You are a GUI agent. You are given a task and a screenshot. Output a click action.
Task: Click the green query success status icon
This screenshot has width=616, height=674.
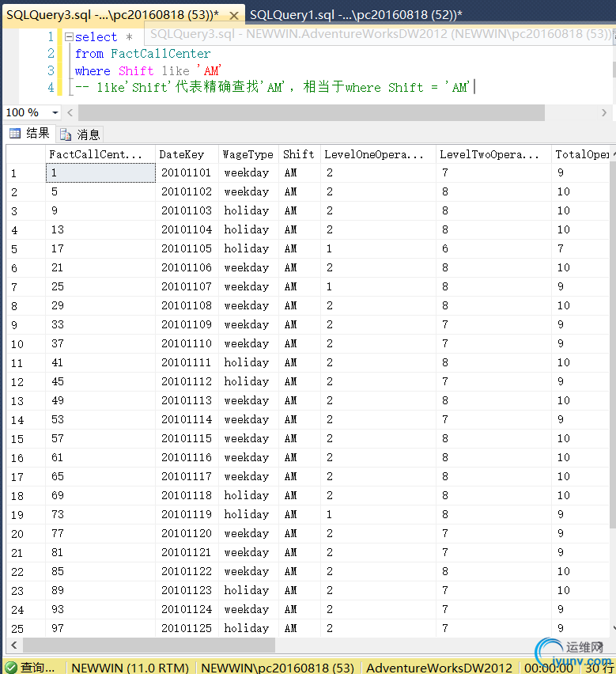coord(10,668)
